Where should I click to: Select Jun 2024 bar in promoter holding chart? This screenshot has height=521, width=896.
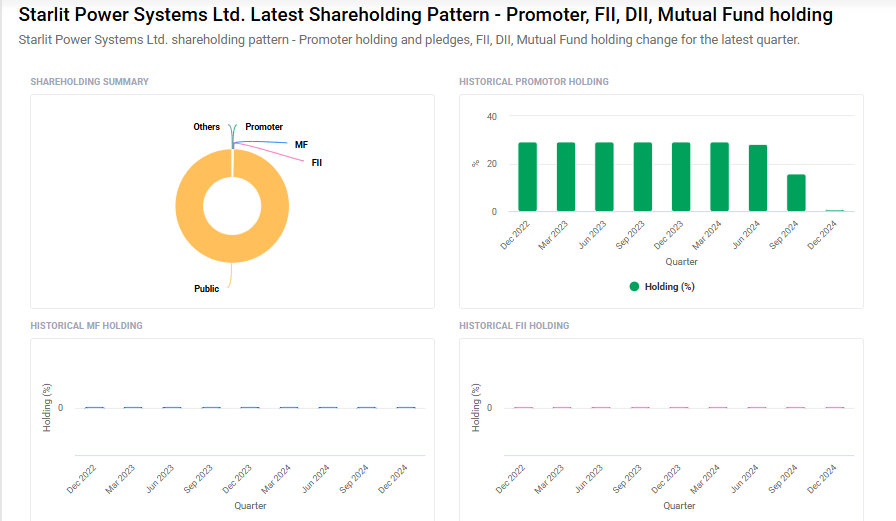coord(758,178)
